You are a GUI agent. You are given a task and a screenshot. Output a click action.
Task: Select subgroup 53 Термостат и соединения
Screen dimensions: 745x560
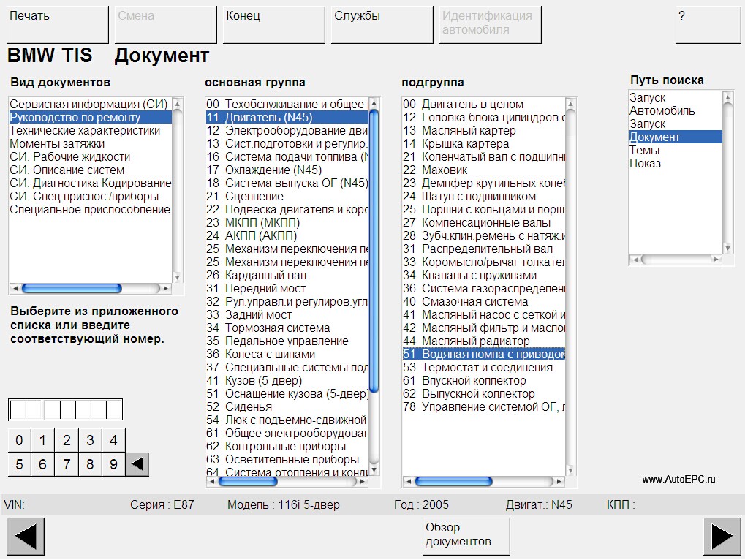tap(484, 367)
